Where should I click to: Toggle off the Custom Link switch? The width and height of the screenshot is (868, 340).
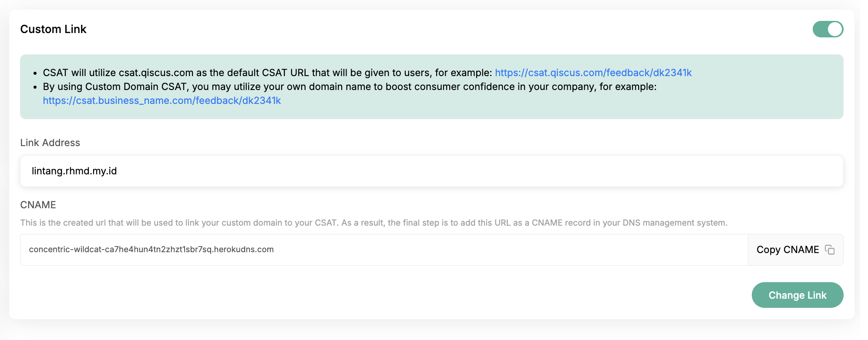828,29
